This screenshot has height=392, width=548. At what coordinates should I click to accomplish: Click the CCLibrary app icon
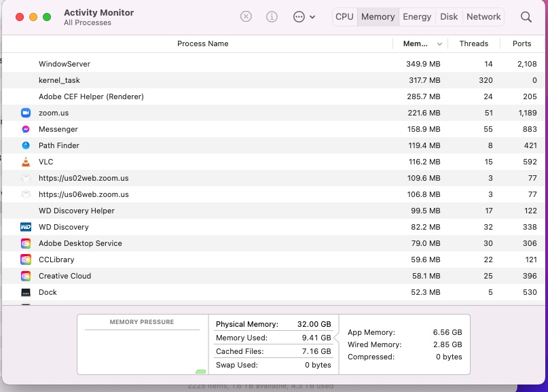click(26, 260)
